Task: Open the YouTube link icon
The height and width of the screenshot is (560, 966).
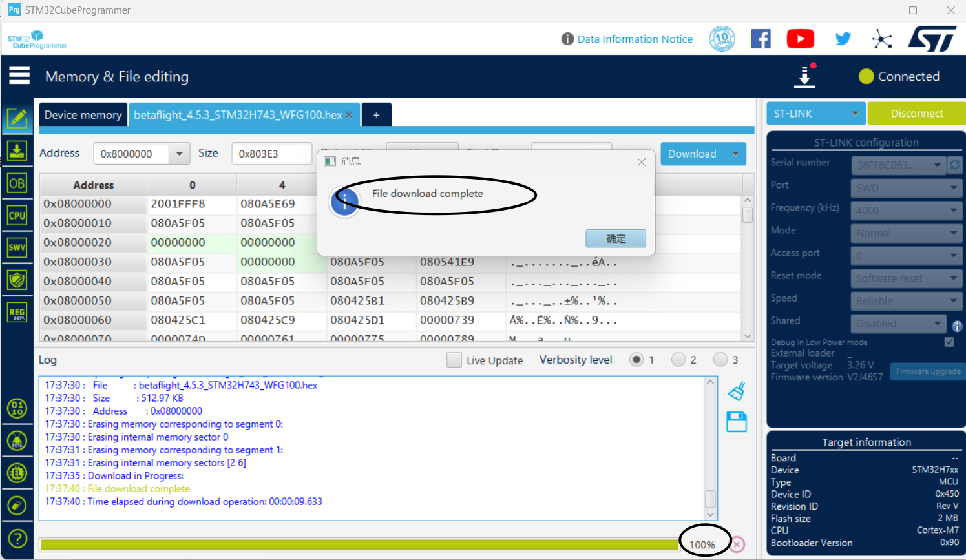Action: pyautogui.click(x=800, y=39)
